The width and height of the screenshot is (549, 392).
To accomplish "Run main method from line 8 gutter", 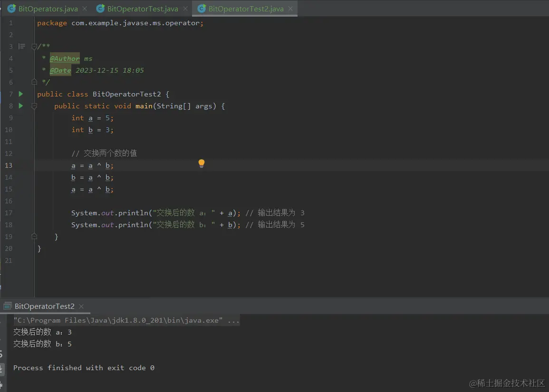I will coord(20,105).
